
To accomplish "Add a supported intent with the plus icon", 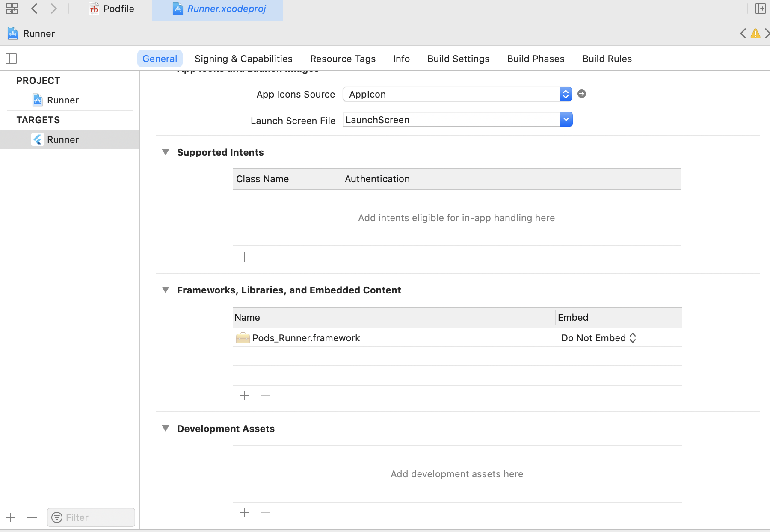I will tap(244, 257).
